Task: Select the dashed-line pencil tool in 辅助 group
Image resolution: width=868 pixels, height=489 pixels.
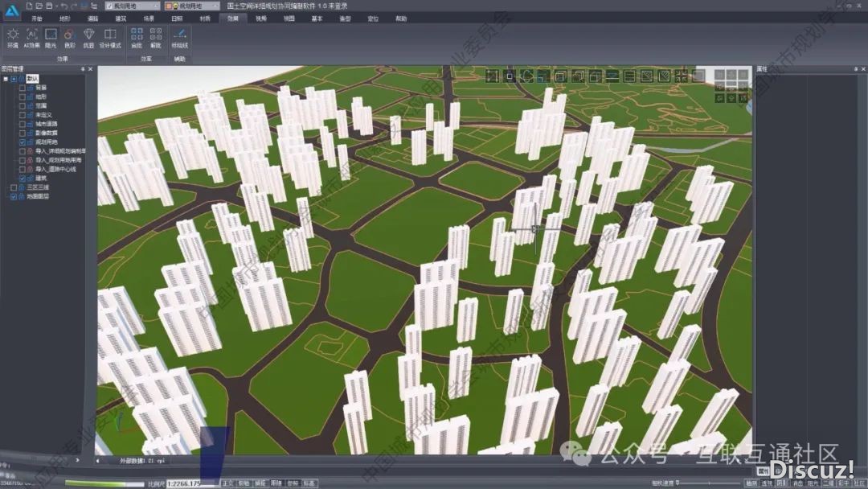Action: coord(179,39)
